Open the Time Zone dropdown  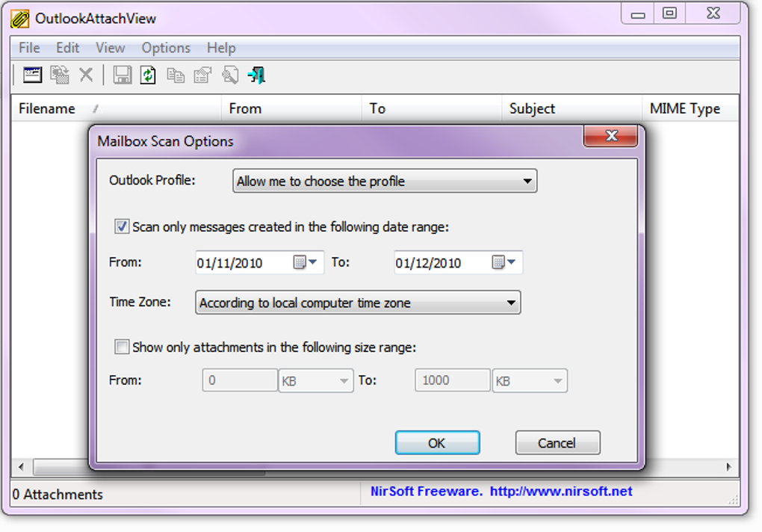(513, 302)
